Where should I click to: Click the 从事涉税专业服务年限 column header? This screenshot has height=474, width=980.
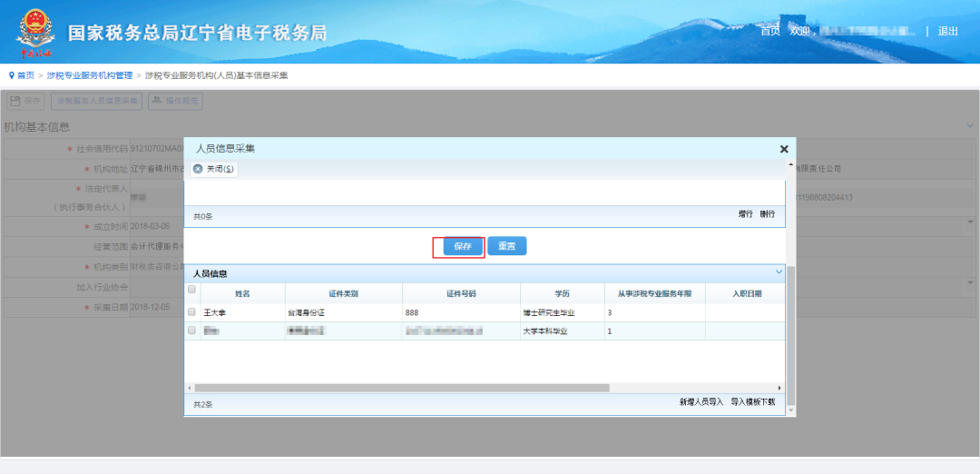[654, 293]
